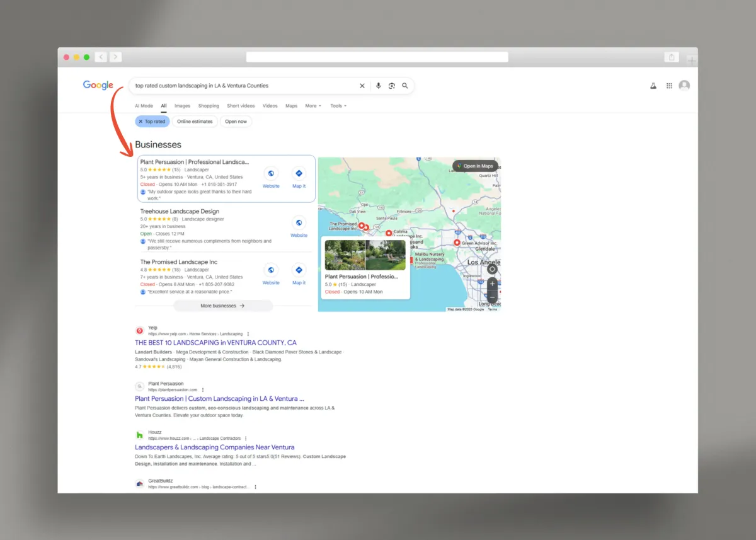756x540 pixels.
Task: Go forward with the browser forward arrow
Action: point(115,57)
